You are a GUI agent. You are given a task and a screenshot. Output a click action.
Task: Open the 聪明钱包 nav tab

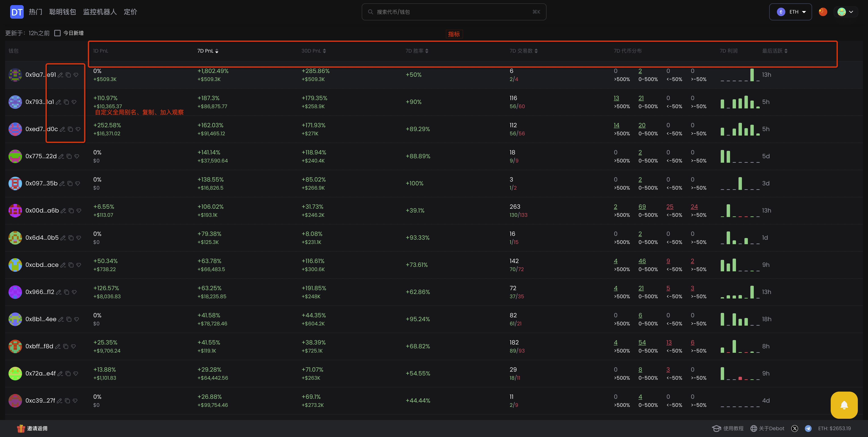(62, 12)
